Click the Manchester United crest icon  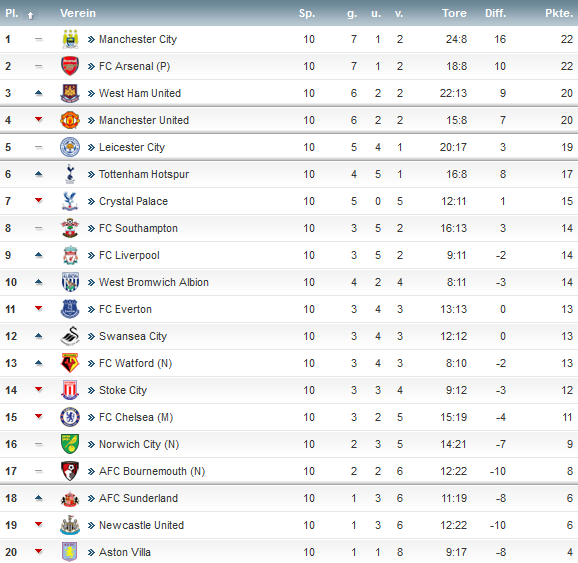pos(70,120)
